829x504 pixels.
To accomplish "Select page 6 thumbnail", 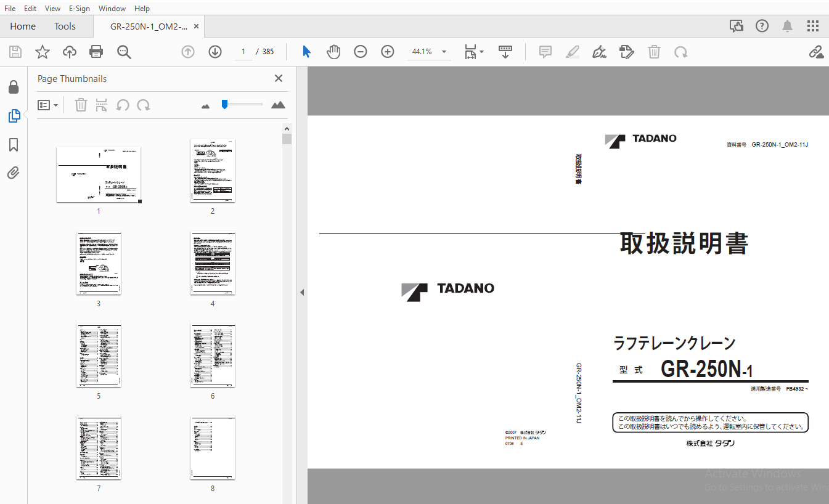I will point(213,356).
